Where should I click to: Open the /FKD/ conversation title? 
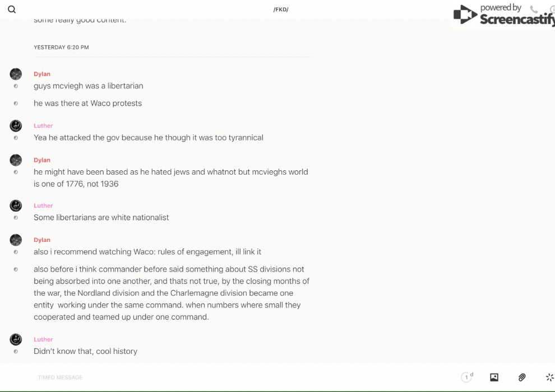pos(281,10)
